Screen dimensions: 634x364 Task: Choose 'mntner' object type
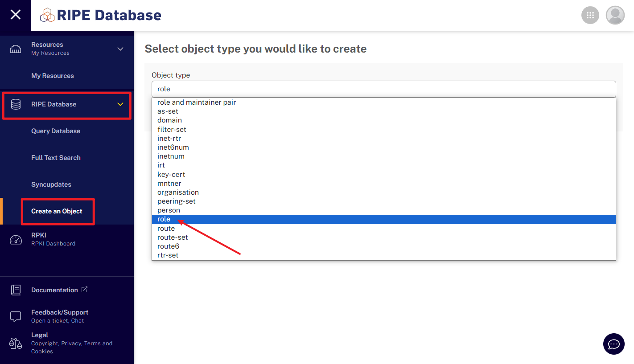click(384, 184)
